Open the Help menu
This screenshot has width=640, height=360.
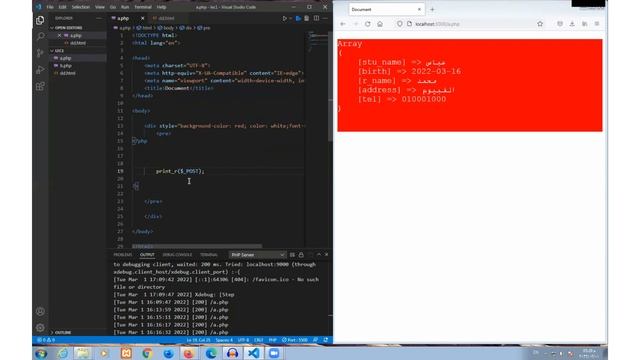pyautogui.click(x=162, y=7)
